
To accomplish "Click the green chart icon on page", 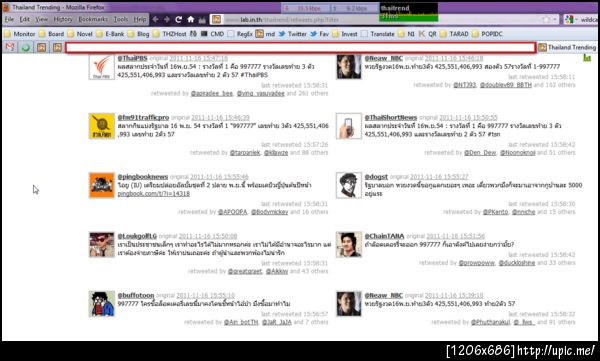I will [x=587, y=58].
